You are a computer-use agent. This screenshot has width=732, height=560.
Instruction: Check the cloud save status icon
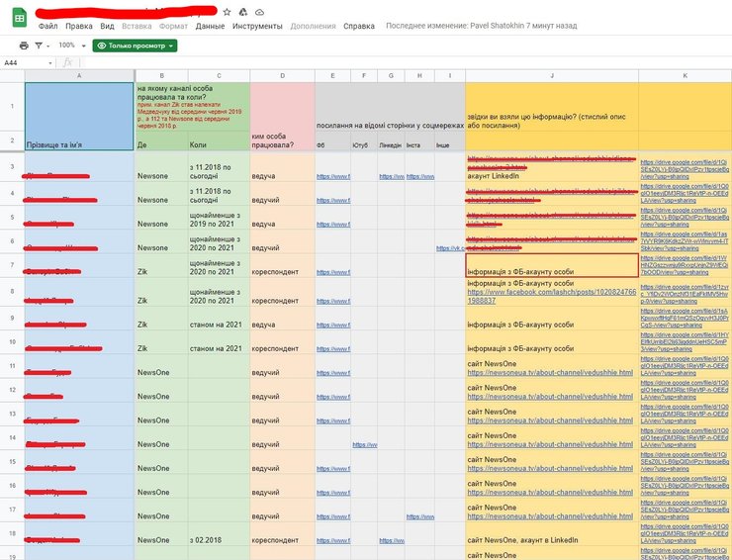coord(259,11)
